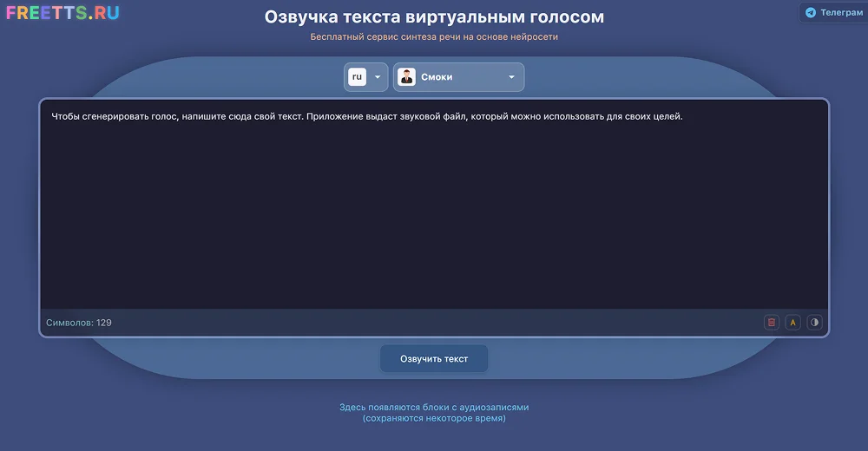This screenshot has height=451, width=868.
Task: Open the Смоки voice dropdown
Action: pyautogui.click(x=458, y=77)
